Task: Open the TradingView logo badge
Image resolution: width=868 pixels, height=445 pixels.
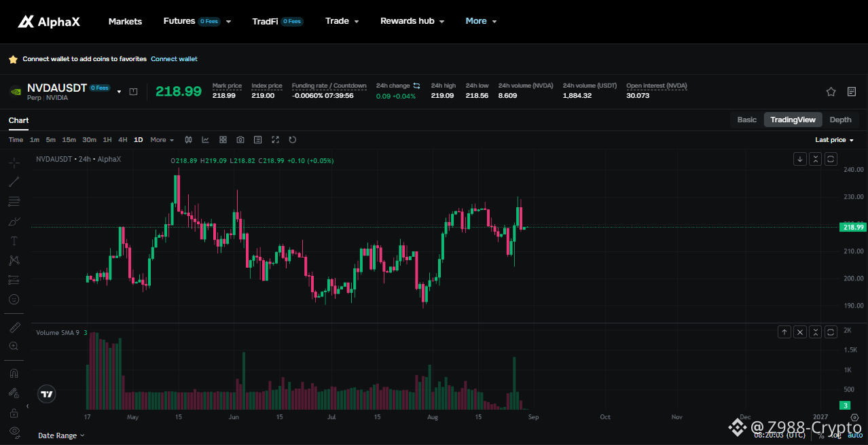Action: pos(46,393)
